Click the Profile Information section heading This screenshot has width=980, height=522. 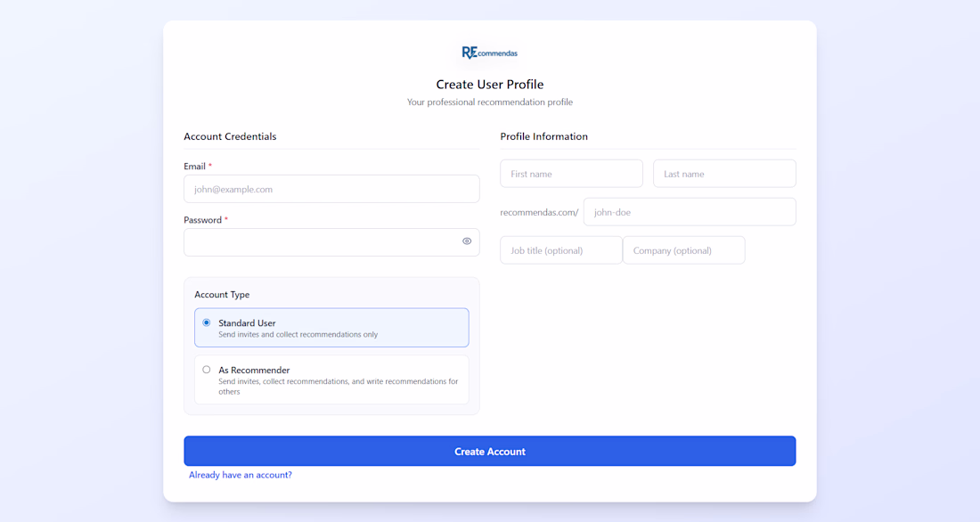(x=543, y=136)
